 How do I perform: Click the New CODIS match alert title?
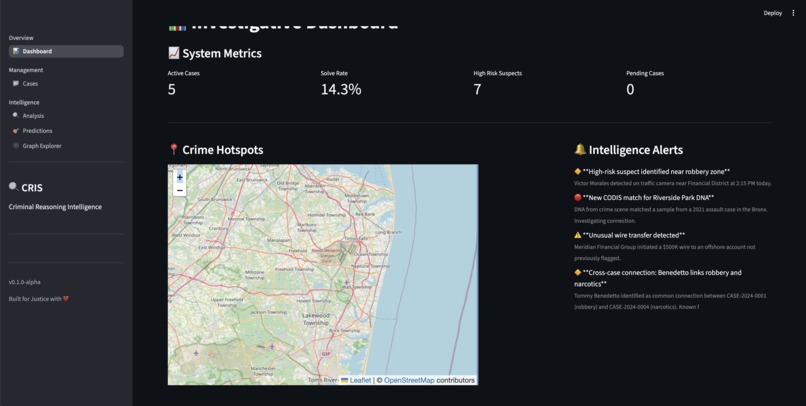tap(648, 197)
